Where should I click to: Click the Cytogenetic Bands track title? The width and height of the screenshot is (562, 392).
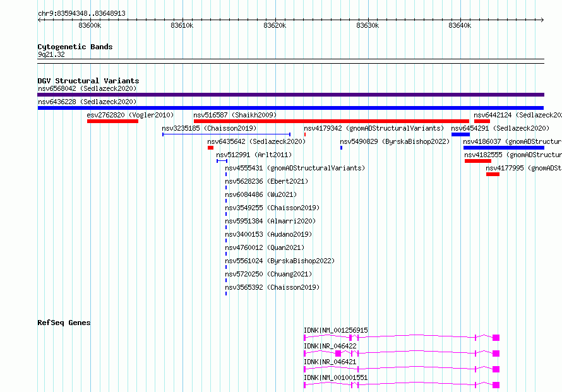[x=75, y=47]
